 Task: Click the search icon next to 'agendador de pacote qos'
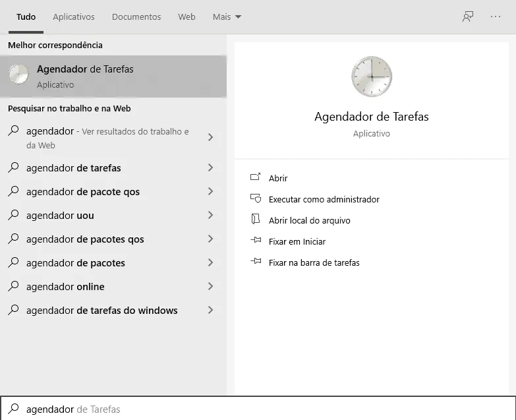[13, 191]
